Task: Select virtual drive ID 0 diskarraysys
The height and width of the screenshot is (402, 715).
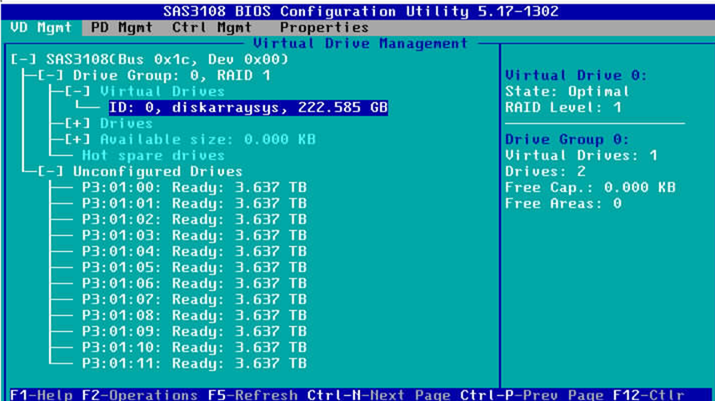Action: pos(249,108)
